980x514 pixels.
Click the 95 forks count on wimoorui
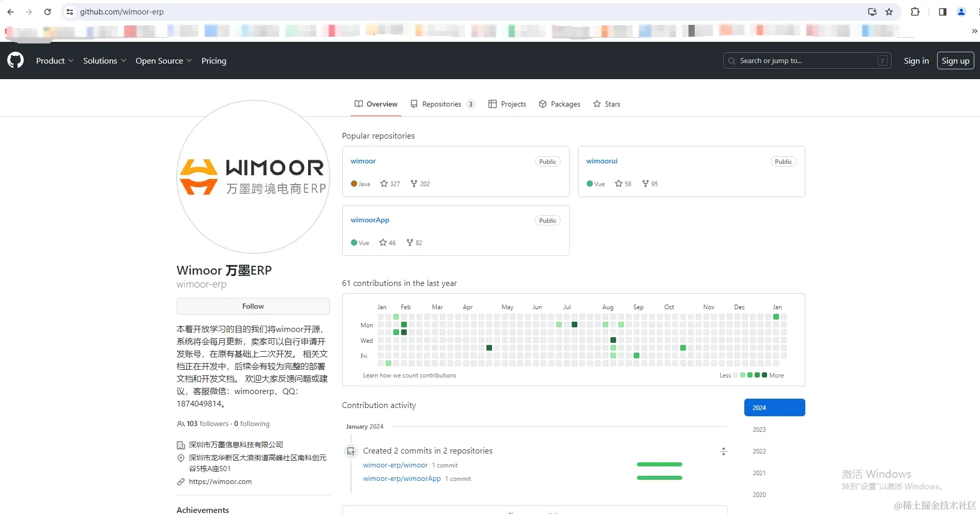[654, 184]
